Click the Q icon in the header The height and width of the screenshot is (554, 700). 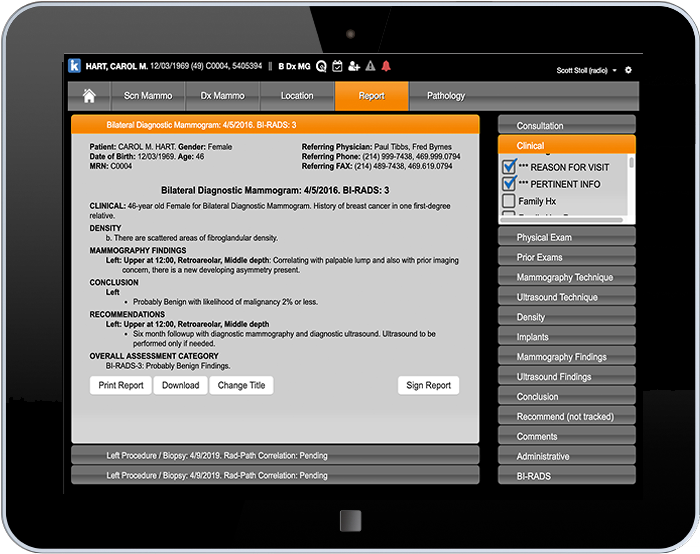pos(321,67)
